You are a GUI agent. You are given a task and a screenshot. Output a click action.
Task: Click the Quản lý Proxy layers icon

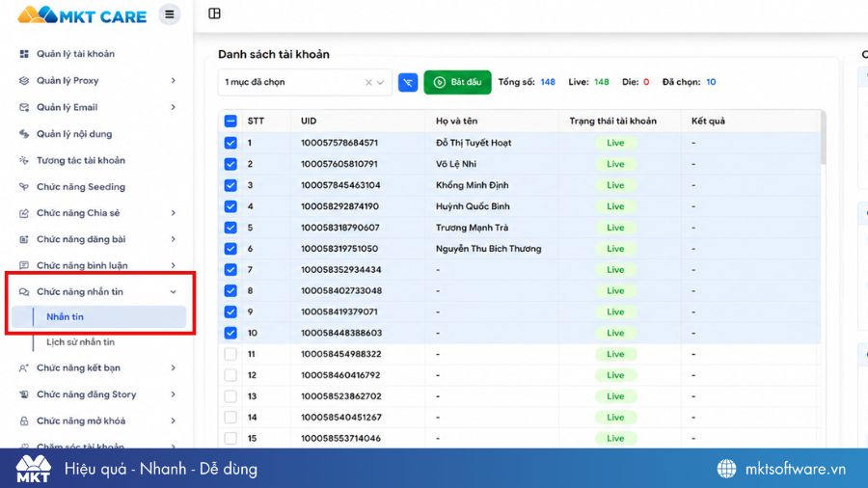[x=24, y=80]
